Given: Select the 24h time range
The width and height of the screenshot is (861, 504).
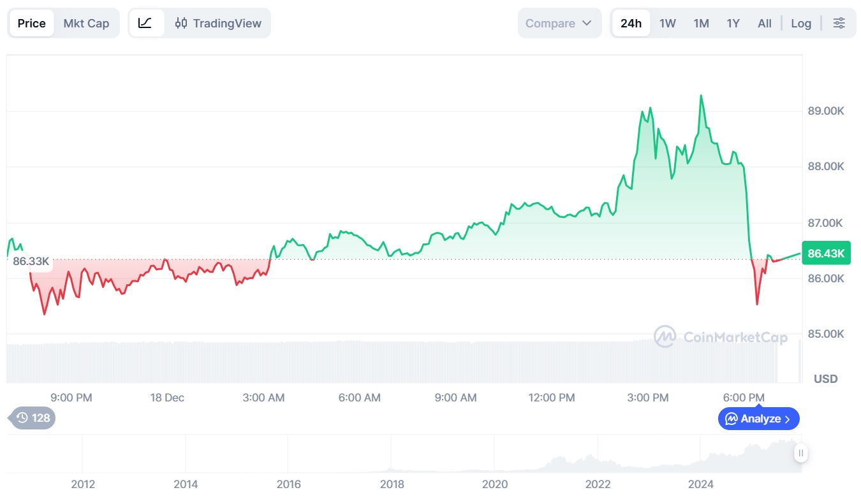Looking at the screenshot, I should pyautogui.click(x=631, y=24).
